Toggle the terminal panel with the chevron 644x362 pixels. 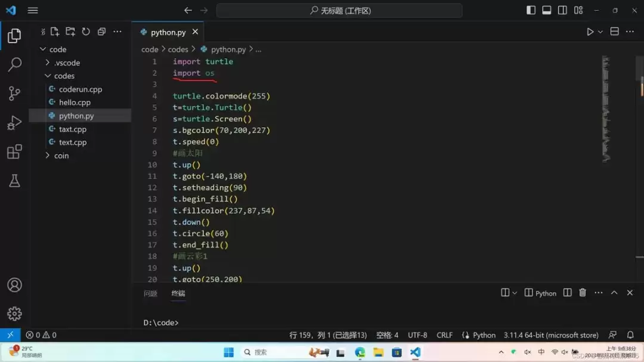pos(614,292)
